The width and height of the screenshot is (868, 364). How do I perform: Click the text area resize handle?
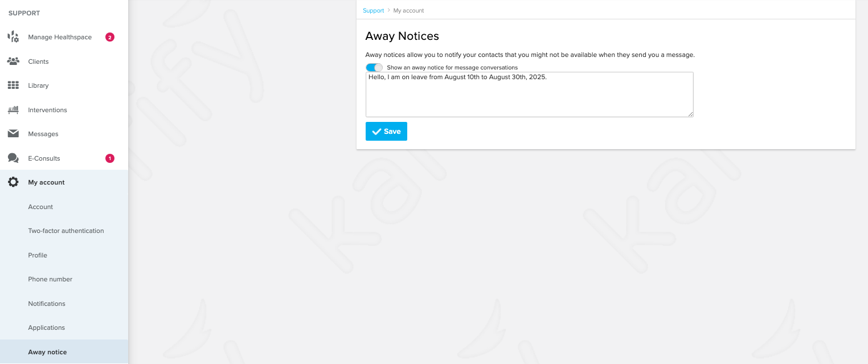[x=690, y=114]
